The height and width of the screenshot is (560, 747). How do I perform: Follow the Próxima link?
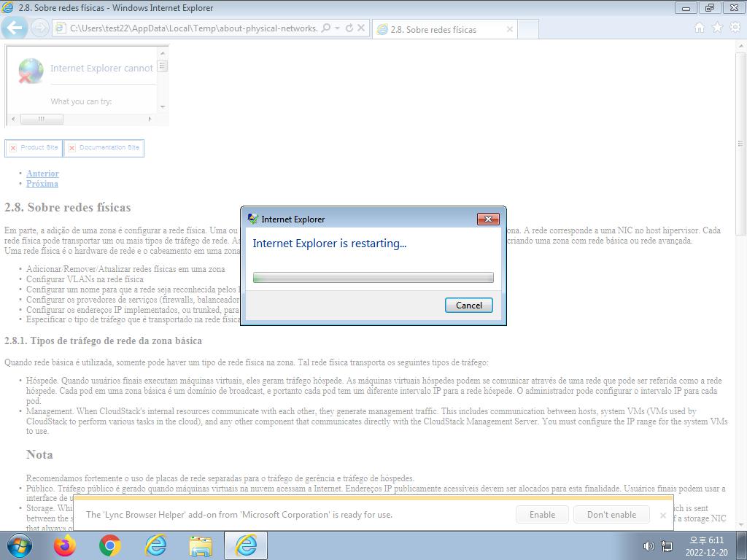pyautogui.click(x=42, y=184)
